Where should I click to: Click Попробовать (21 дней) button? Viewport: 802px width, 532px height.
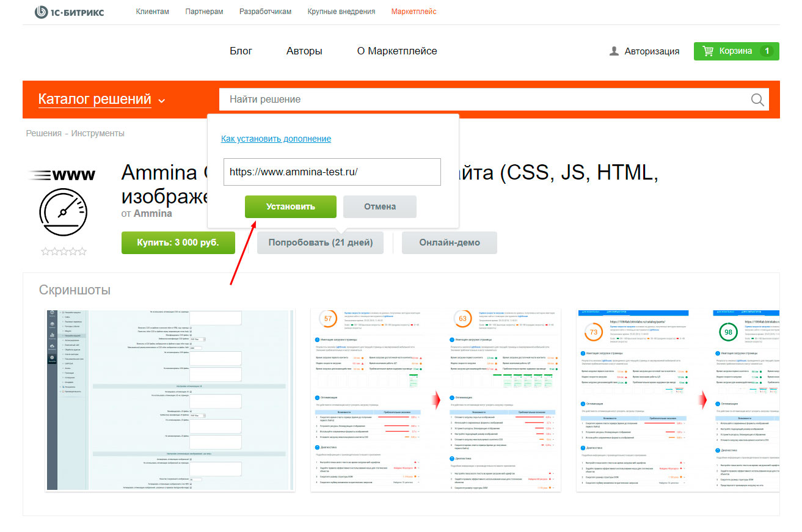(320, 242)
